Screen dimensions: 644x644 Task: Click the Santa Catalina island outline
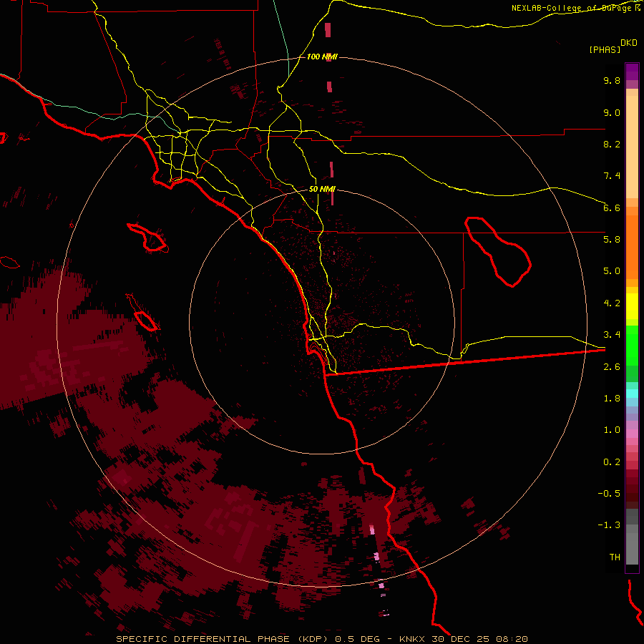[147, 238]
